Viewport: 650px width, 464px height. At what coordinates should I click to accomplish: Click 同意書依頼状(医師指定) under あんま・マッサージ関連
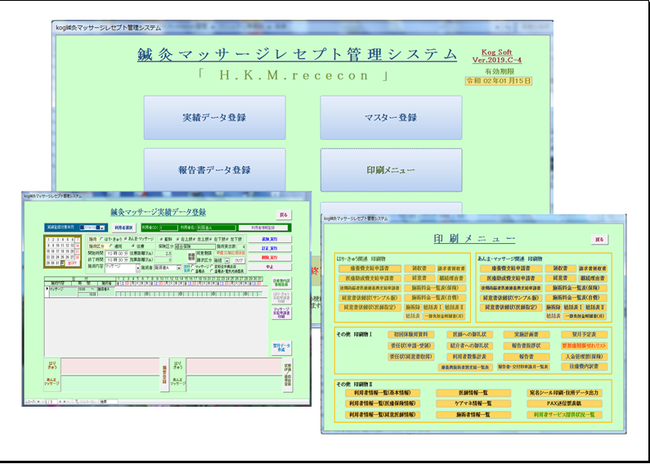(x=511, y=307)
